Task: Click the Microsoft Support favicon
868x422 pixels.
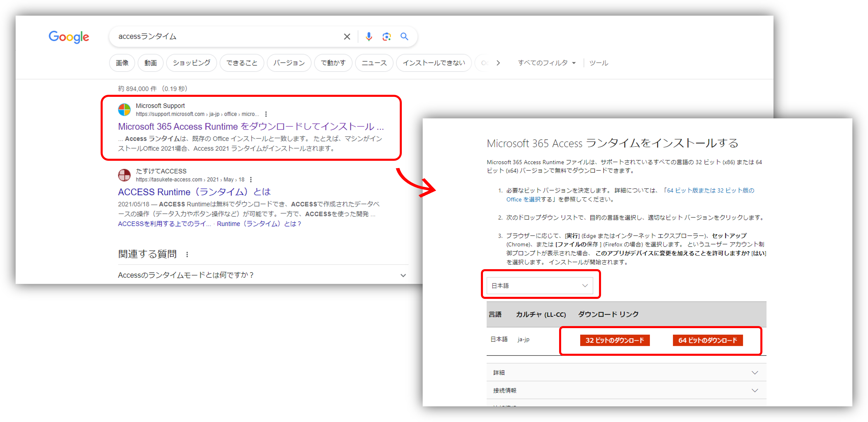Action: 124,110
